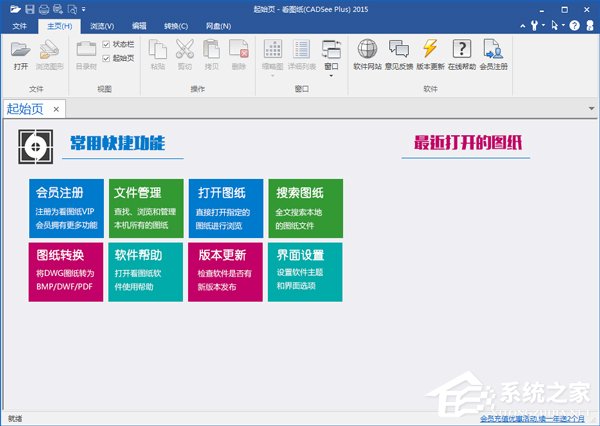Click the wrench settings icon
The image size is (600, 426).
535,26
